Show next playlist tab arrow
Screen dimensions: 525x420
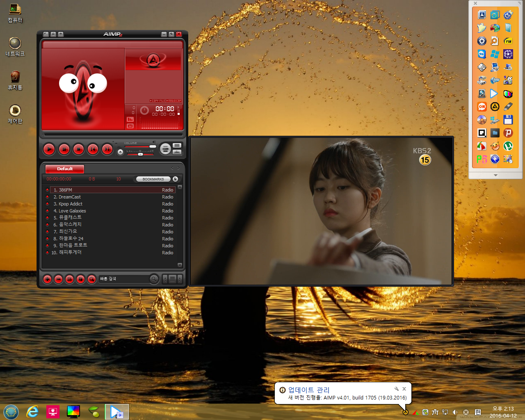pos(178,168)
